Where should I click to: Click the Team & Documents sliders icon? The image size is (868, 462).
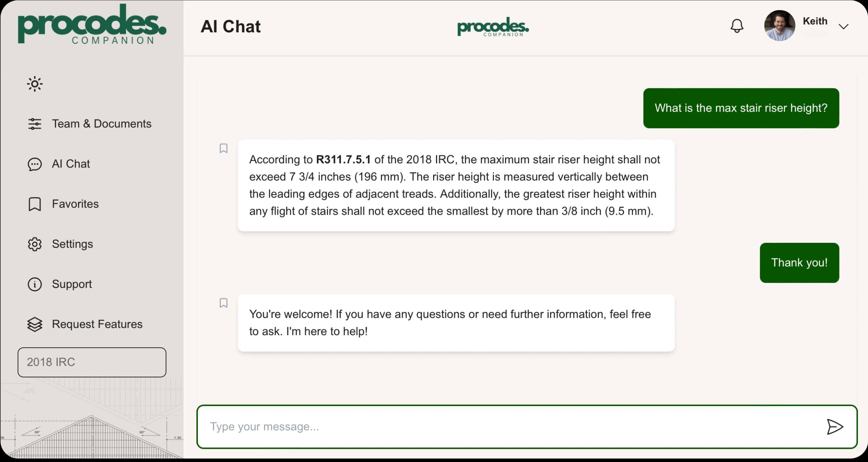click(35, 124)
